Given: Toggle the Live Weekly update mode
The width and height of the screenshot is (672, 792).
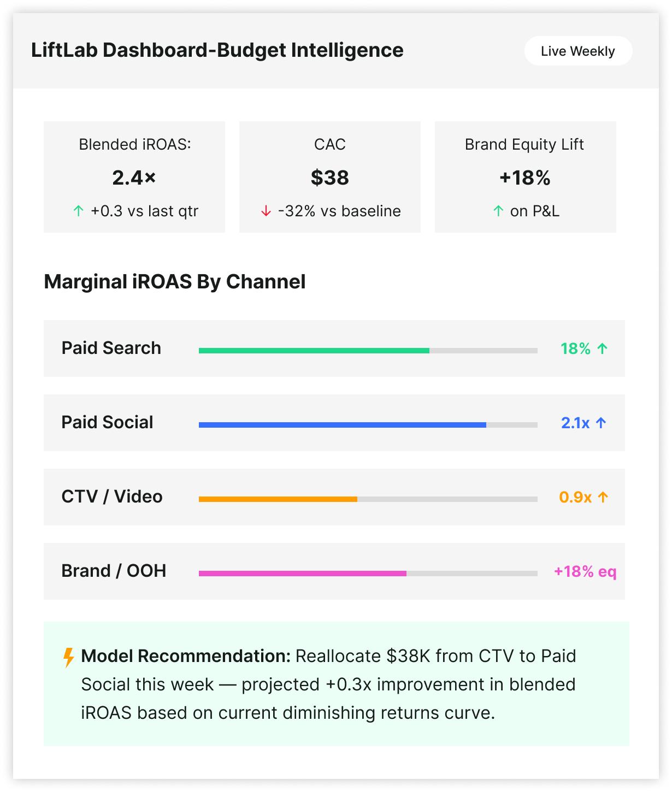Looking at the screenshot, I should point(577,51).
